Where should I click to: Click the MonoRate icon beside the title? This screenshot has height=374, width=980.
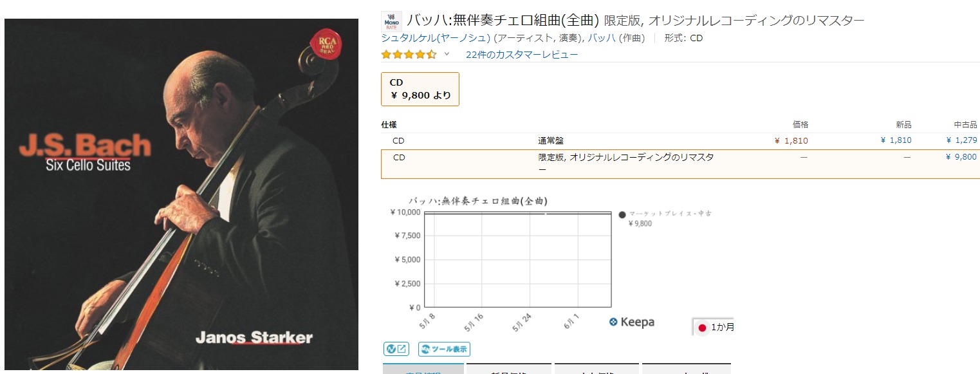tap(391, 21)
